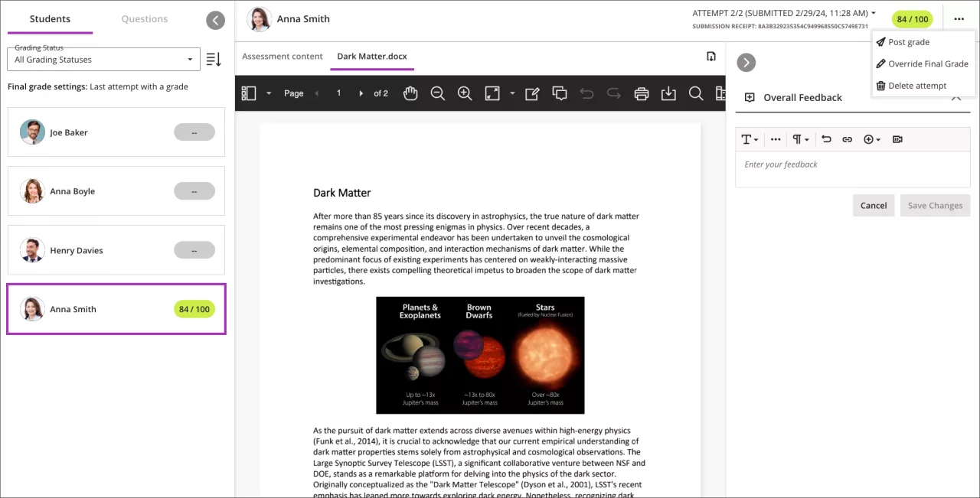Zoom out of the document
The width and height of the screenshot is (980, 498).
(x=438, y=93)
